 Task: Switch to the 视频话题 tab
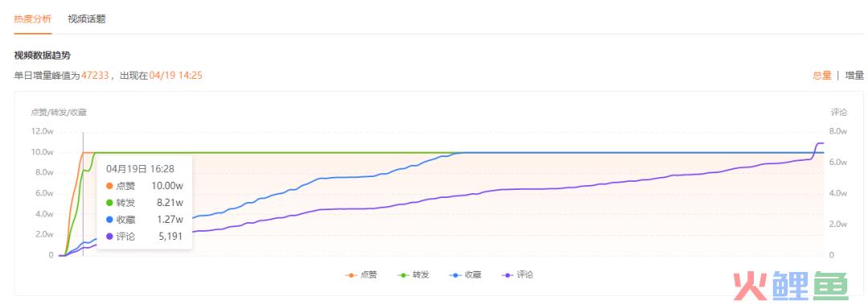[86, 19]
